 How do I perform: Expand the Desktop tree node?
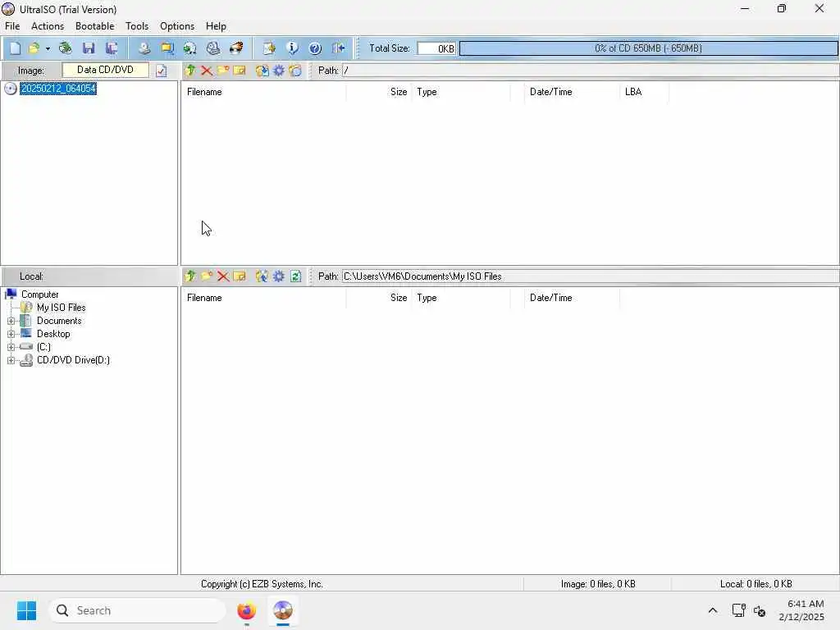[x=11, y=334]
